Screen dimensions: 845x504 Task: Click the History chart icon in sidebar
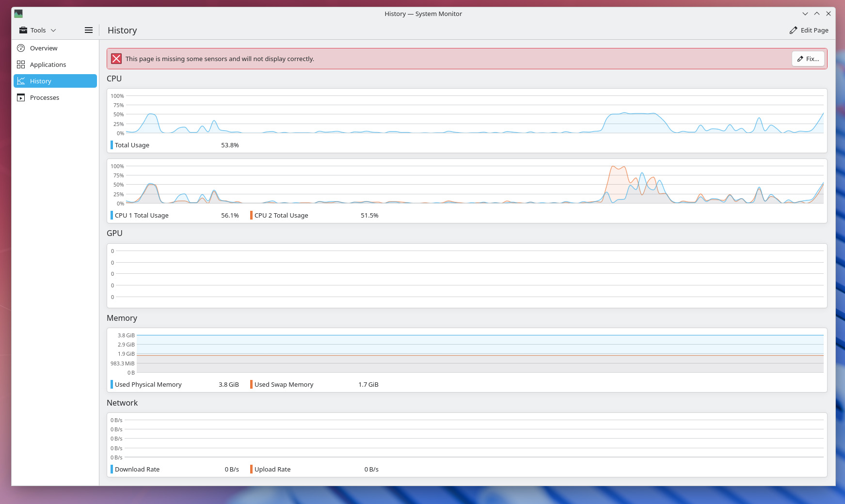(x=21, y=81)
